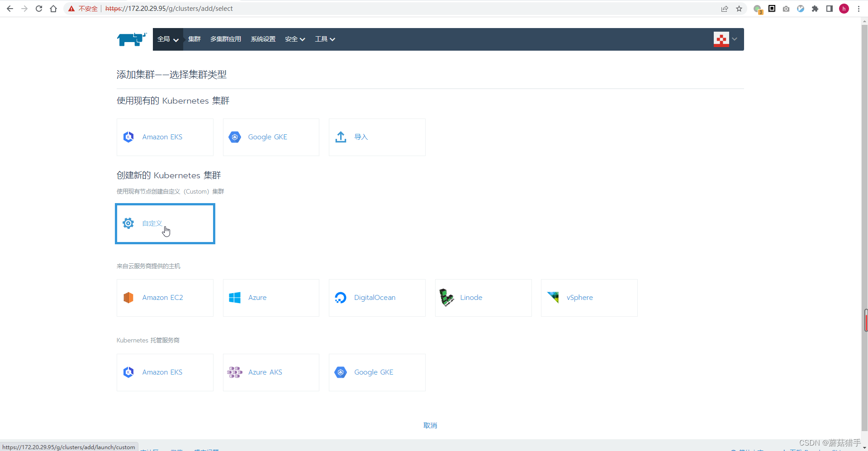Choose the Azure AKS hosted provider
Screen dimensions: 868x451
271,372
